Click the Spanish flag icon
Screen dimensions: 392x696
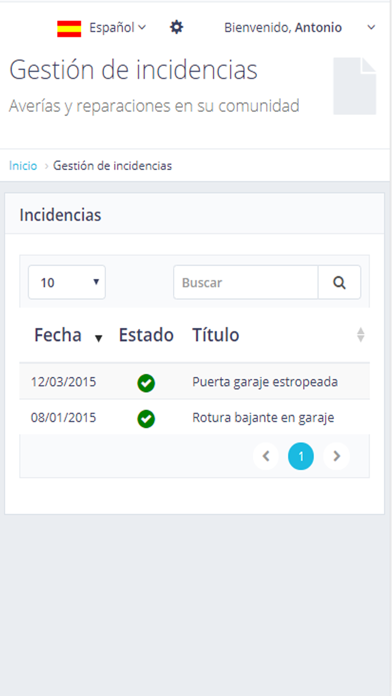click(x=69, y=28)
